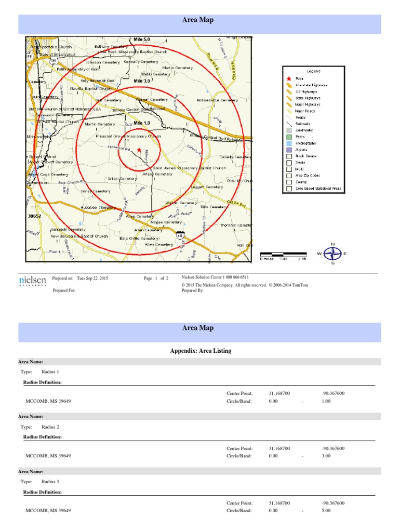Click the 1.00 circle band value
Viewport: 399px width, 532px height.
(x=326, y=401)
